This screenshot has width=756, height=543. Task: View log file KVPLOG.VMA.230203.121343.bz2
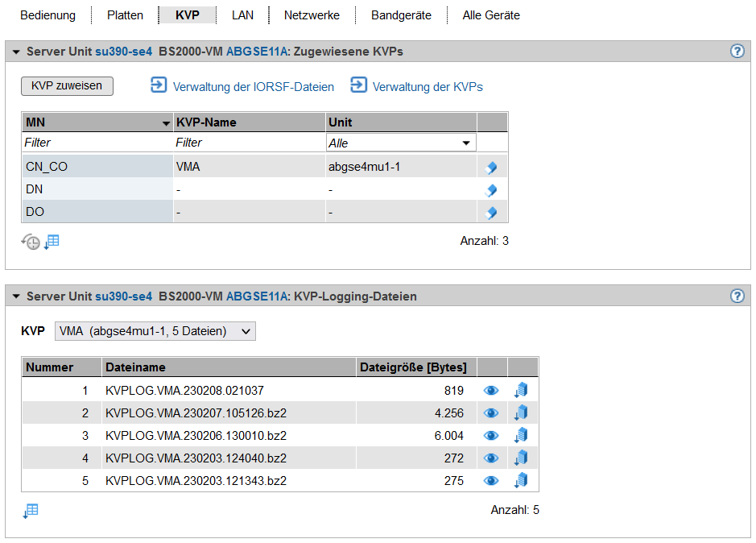pyautogui.click(x=491, y=481)
